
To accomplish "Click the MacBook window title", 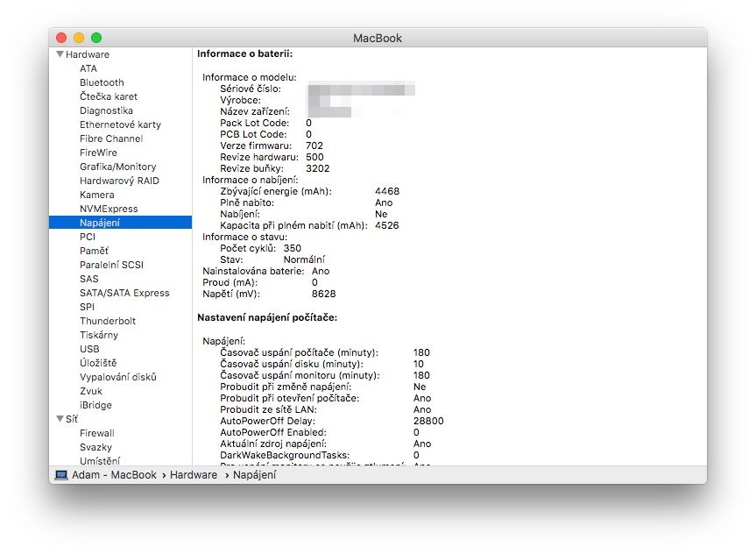I will pos(378,38).
